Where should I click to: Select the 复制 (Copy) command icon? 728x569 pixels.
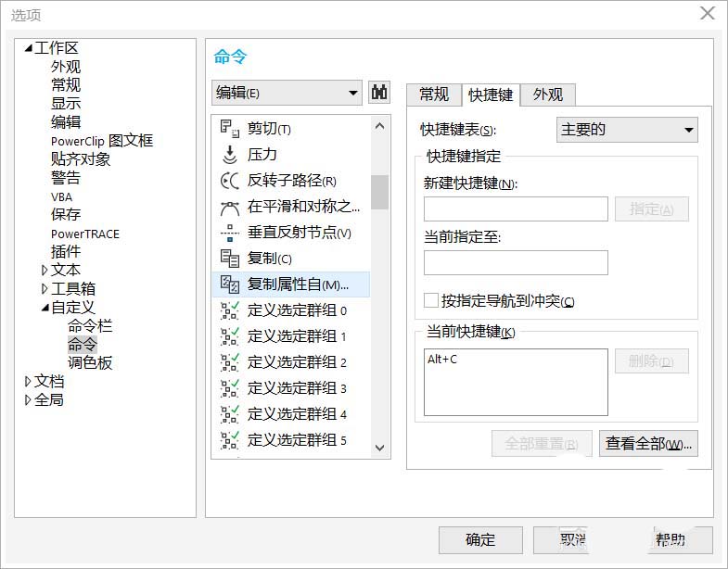tap(229, 259)
